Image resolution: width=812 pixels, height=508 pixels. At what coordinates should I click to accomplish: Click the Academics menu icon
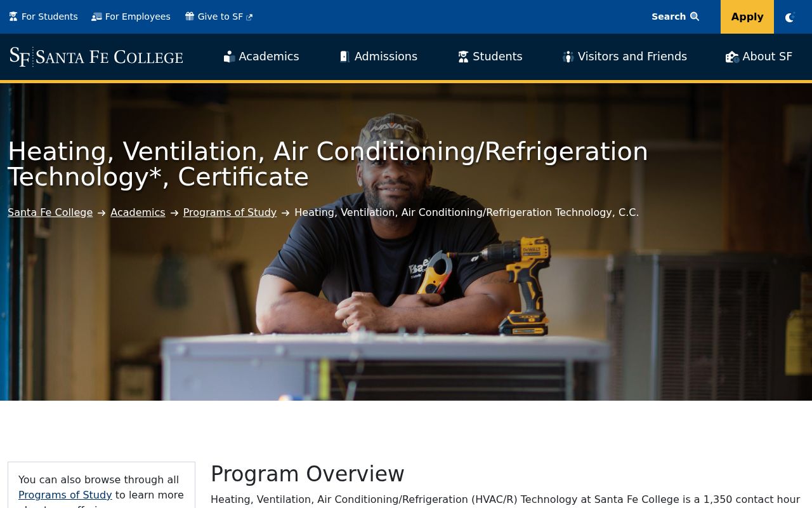[x=229, y=57]
